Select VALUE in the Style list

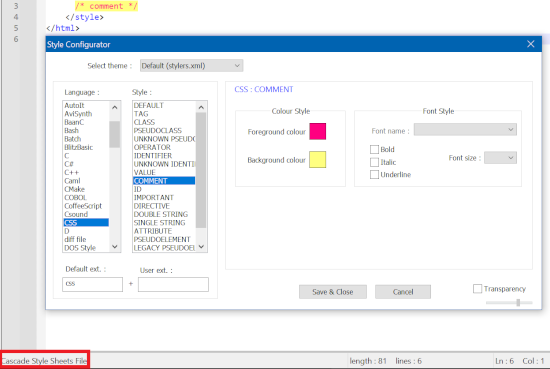(164, 173)
